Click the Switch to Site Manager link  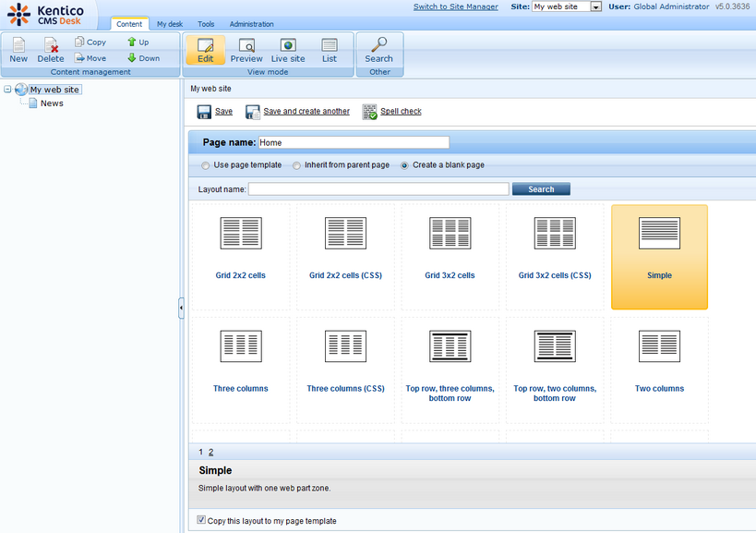pyautogui.click(x=455, y=6)
